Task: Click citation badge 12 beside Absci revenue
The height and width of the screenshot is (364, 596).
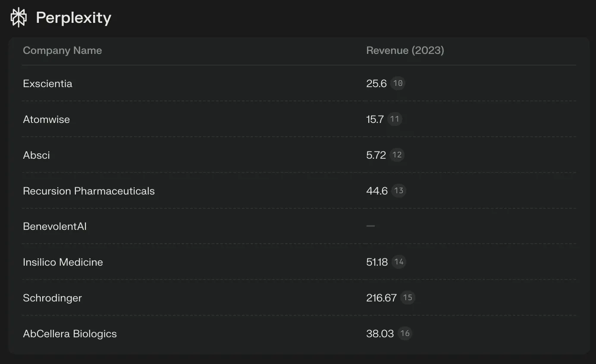Action: [397, 155]
